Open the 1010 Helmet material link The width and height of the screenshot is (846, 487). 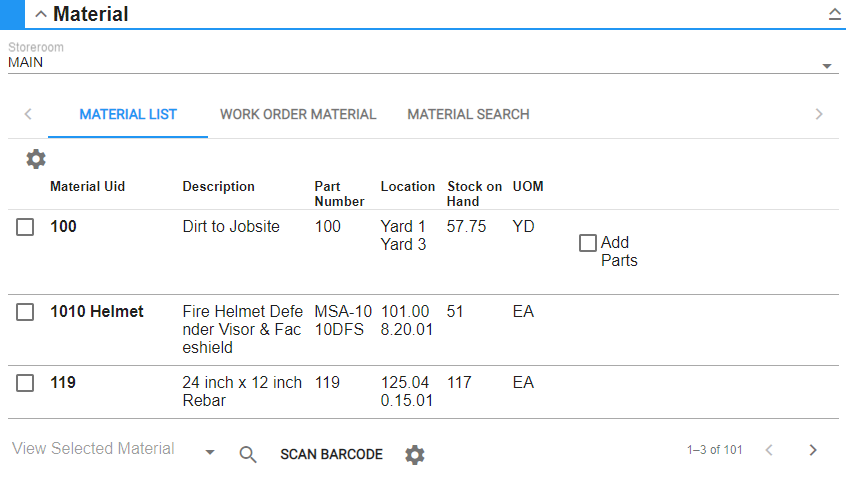tap(97, 312)
